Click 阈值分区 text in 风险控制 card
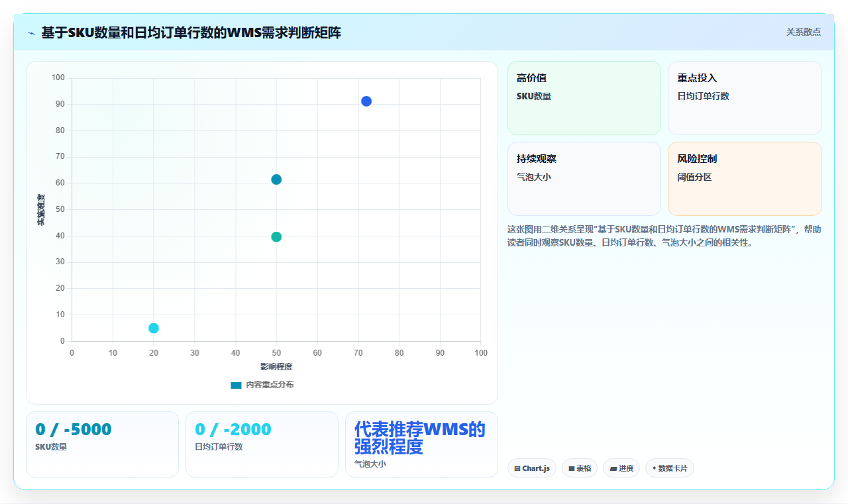This screenshot has height=504, width=848. tap(694, 177)
